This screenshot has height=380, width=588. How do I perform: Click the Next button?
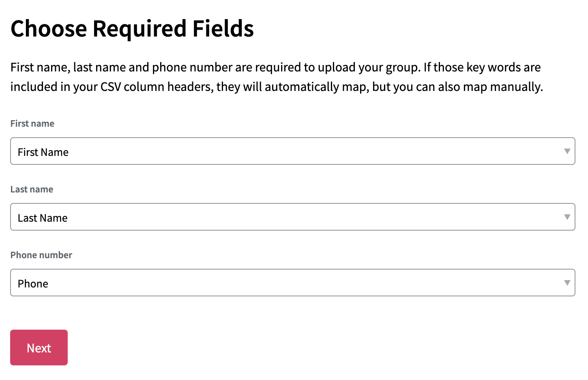39,348
